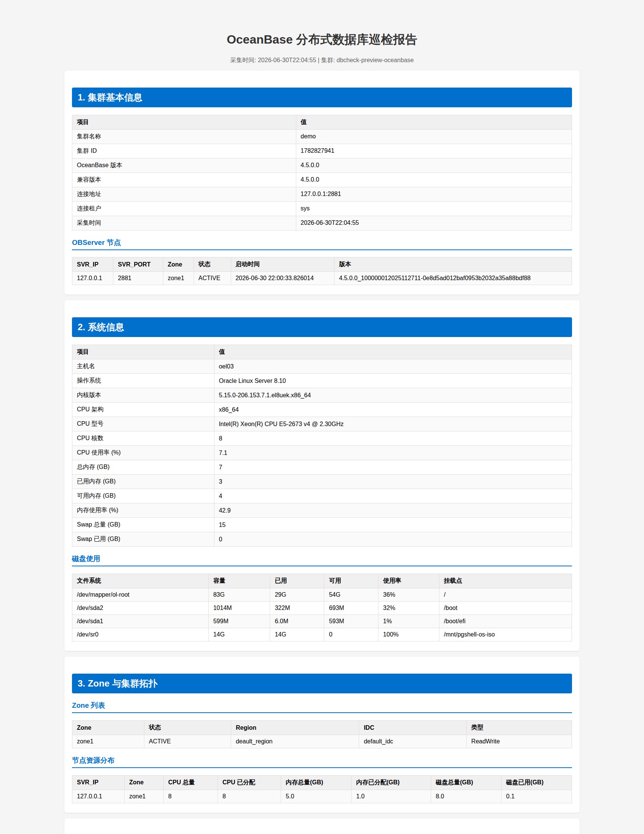
Task: Click the "磁盘总量(GB)" column header
Action: click(454, 782)
